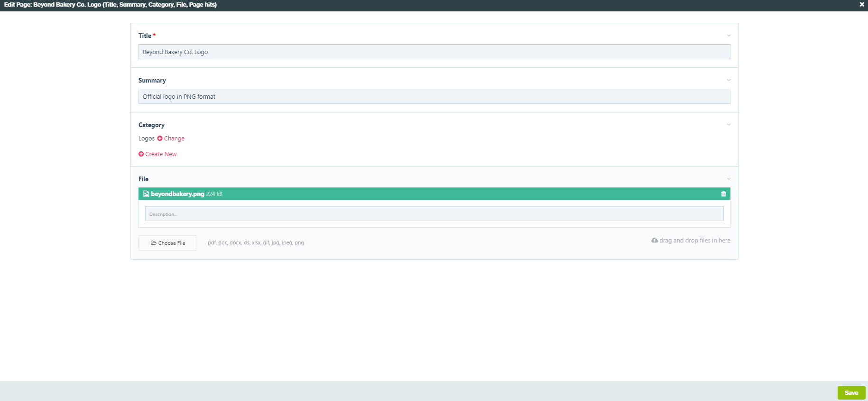This screenshot has height=401, width=868.
Task: Close the Edit Page dialog
Action: (x=862, y=5)
